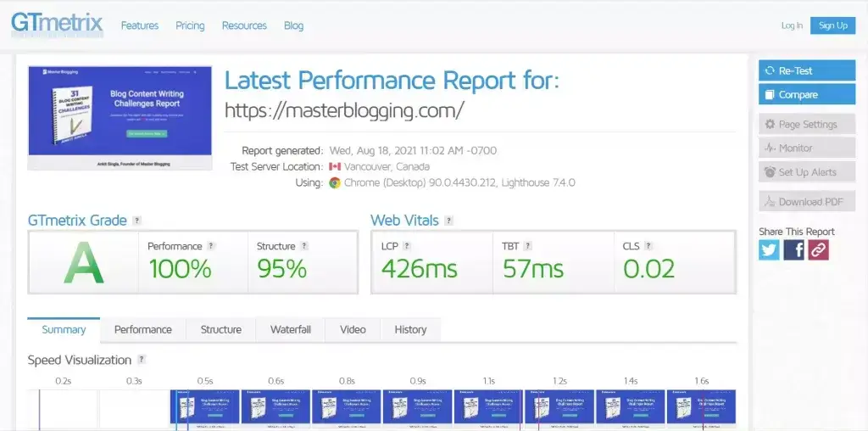Share report via Twitter icon
This screenshot has width=868, height=431.
pyautogui.click(x=769, y=249)
